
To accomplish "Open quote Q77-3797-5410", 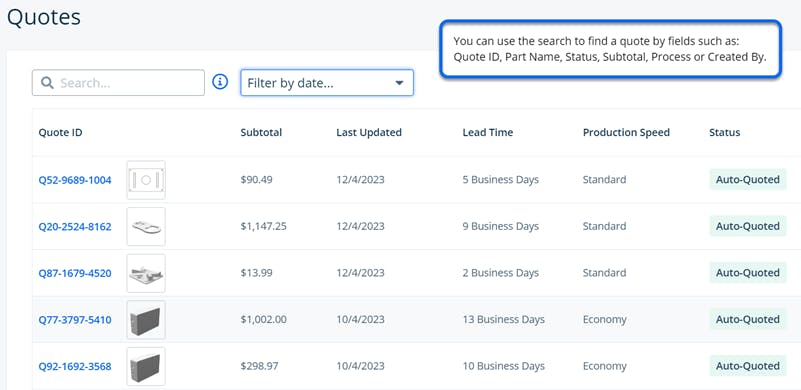I will click(75, 320).
